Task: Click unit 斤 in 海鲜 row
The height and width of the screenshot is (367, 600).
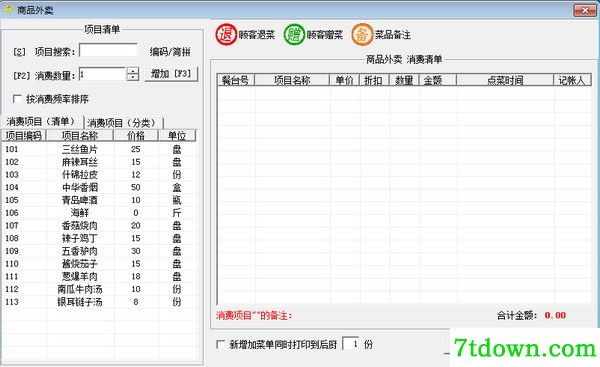Action: pyautogui.click(x=177, y=213)
